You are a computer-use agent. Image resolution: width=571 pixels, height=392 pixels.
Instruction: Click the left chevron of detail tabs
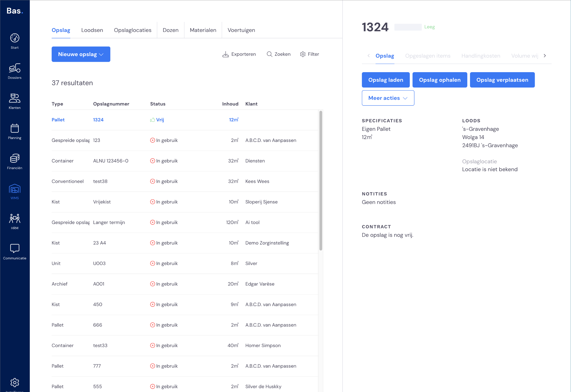click(x=368, y=56)
